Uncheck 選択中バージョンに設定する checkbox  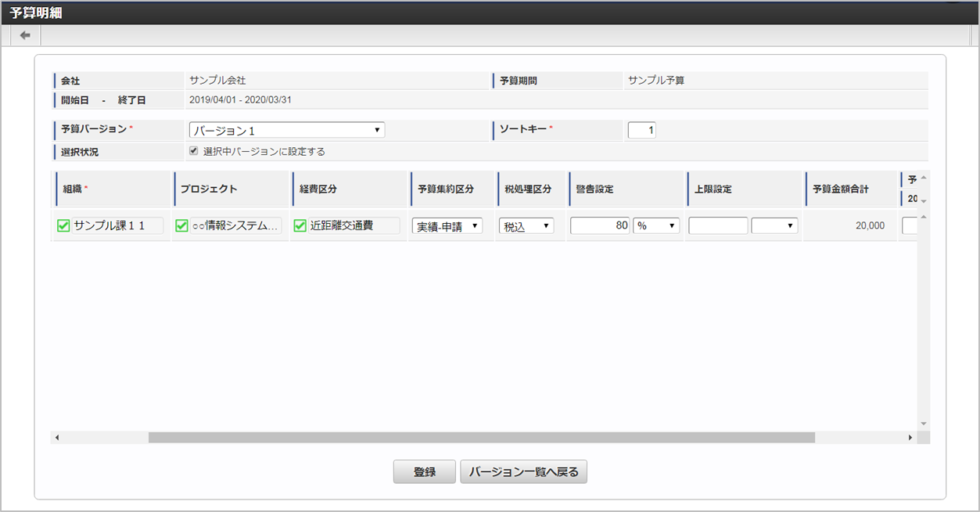tap(194, 151)
